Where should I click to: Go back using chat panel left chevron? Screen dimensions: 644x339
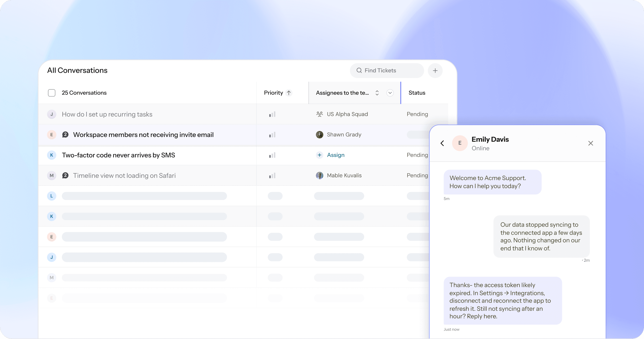click(442, 143)
